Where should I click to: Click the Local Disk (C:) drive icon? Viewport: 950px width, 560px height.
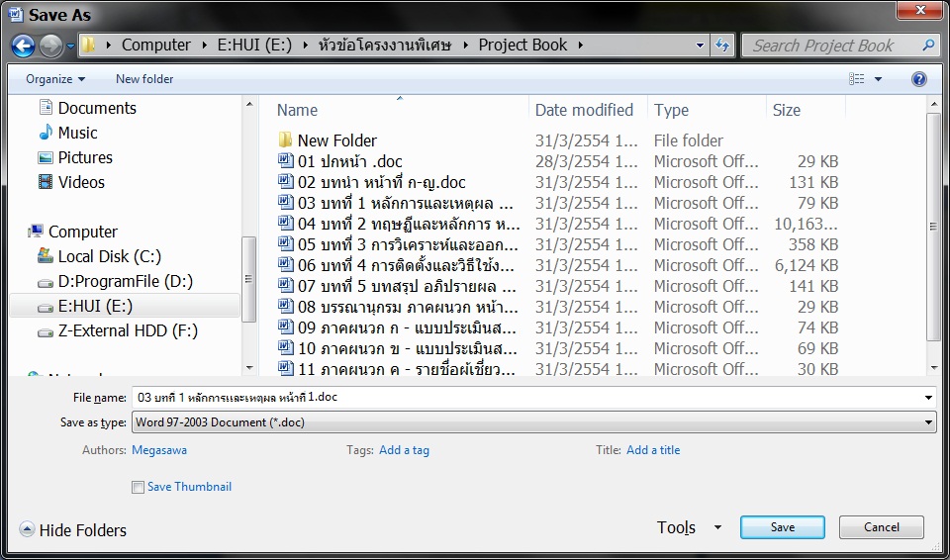pyautogui.click(x=46, y=256)
